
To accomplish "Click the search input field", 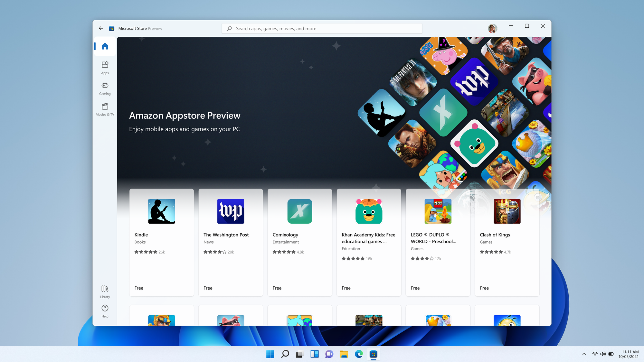I will click(x=322, y=28).
